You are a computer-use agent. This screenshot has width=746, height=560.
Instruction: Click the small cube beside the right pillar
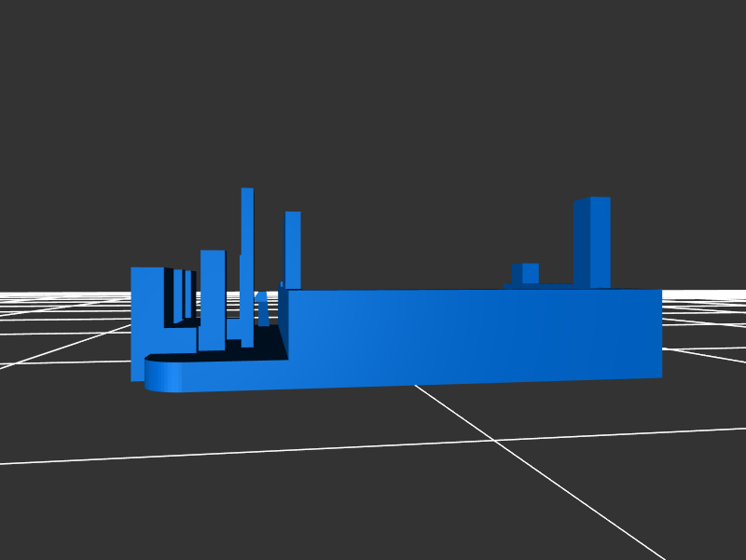tap(529, 273)
